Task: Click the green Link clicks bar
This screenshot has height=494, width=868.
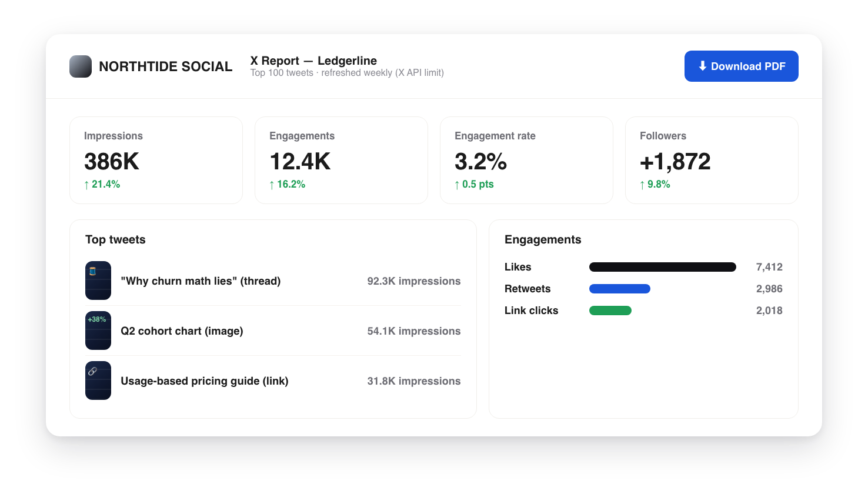Action: coord(610,311)
